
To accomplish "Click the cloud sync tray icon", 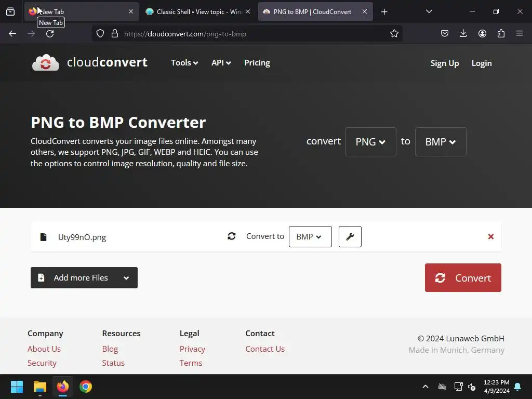I will [442, 387].
